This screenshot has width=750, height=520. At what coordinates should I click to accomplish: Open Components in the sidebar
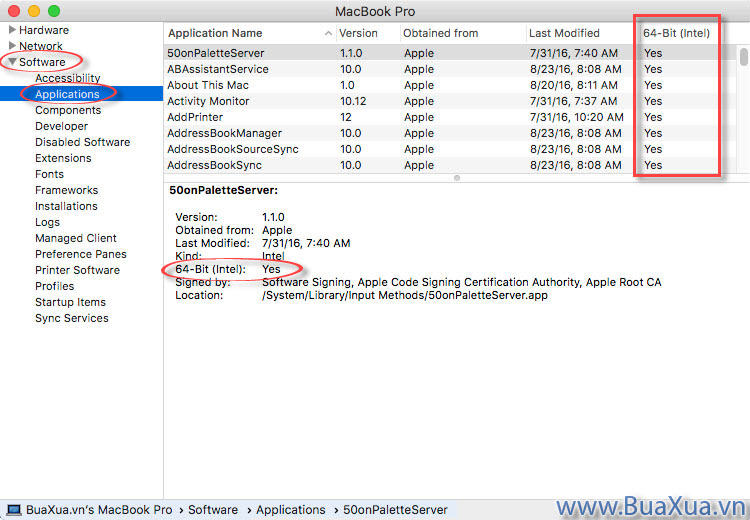tap(68, 110)
